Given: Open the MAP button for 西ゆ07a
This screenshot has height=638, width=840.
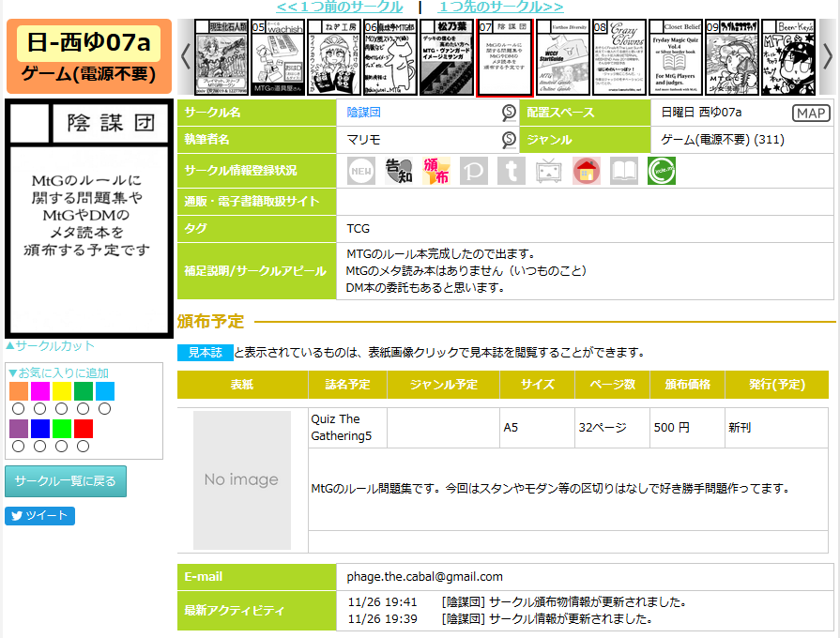Looking at the screenshot, I should 811,113.
